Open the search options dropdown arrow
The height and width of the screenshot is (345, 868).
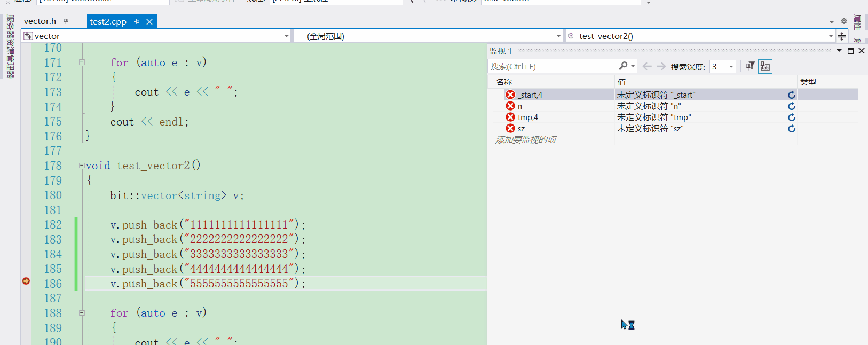click(633, 66)
